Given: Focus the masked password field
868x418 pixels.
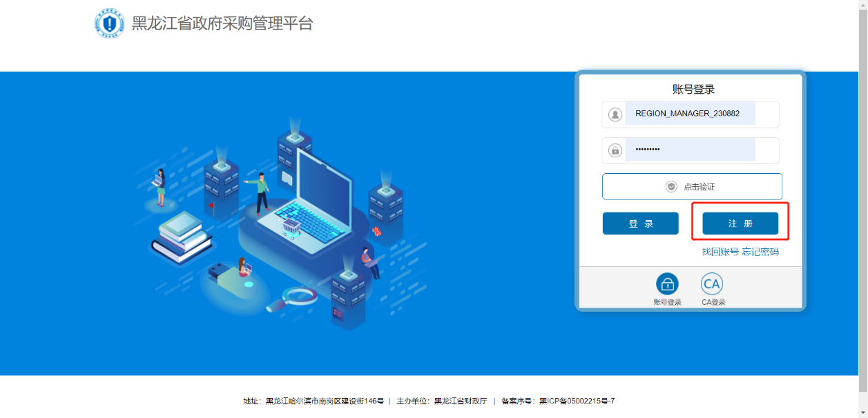Looking at the screenshot, I should point(691,150).
